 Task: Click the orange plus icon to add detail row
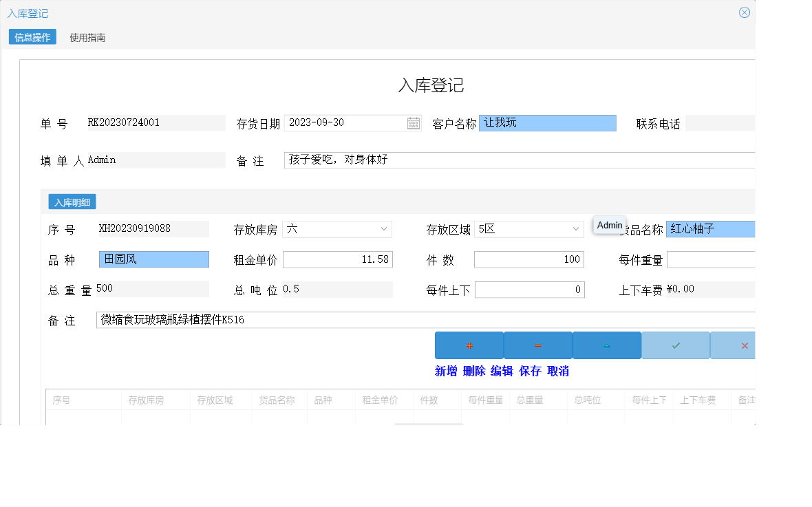pyautogui.click(x=469, y=345)
